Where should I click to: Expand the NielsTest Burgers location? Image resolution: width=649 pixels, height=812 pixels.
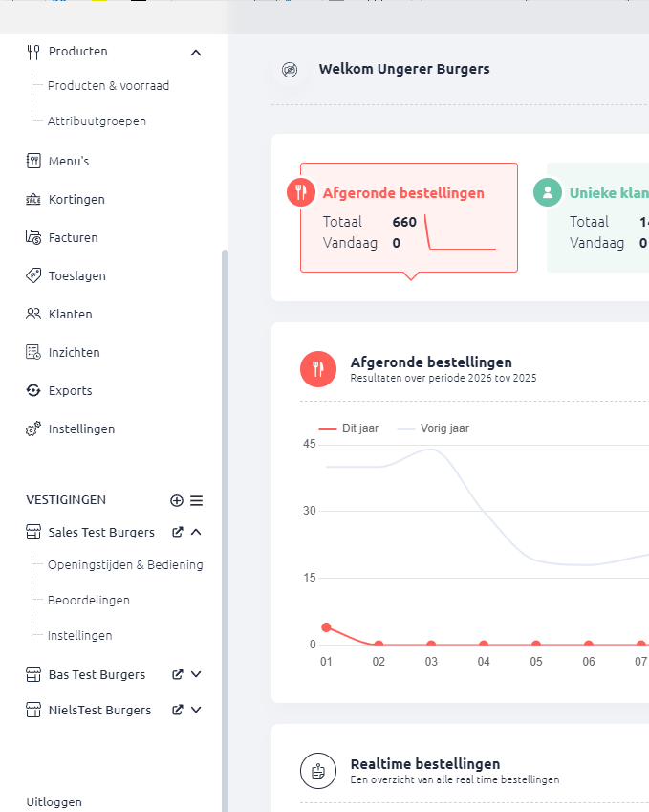tap(196, 710)
